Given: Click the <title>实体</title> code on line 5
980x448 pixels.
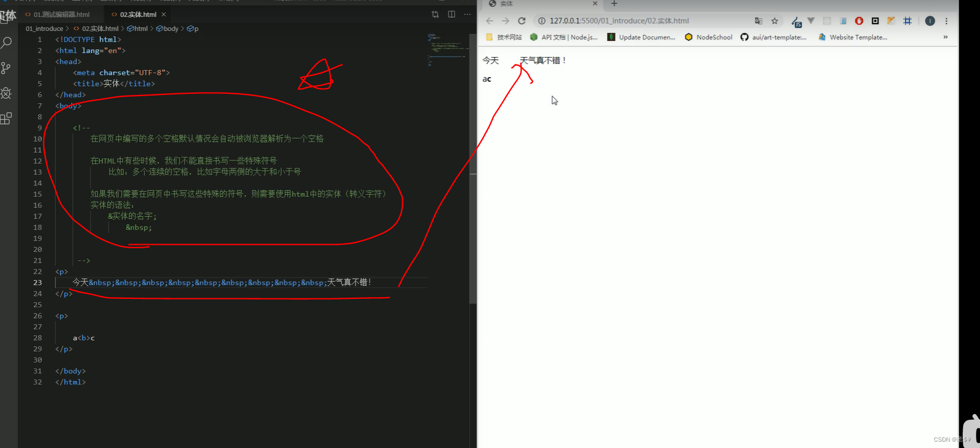Looking at the screenshot, I should pos(114,83).
